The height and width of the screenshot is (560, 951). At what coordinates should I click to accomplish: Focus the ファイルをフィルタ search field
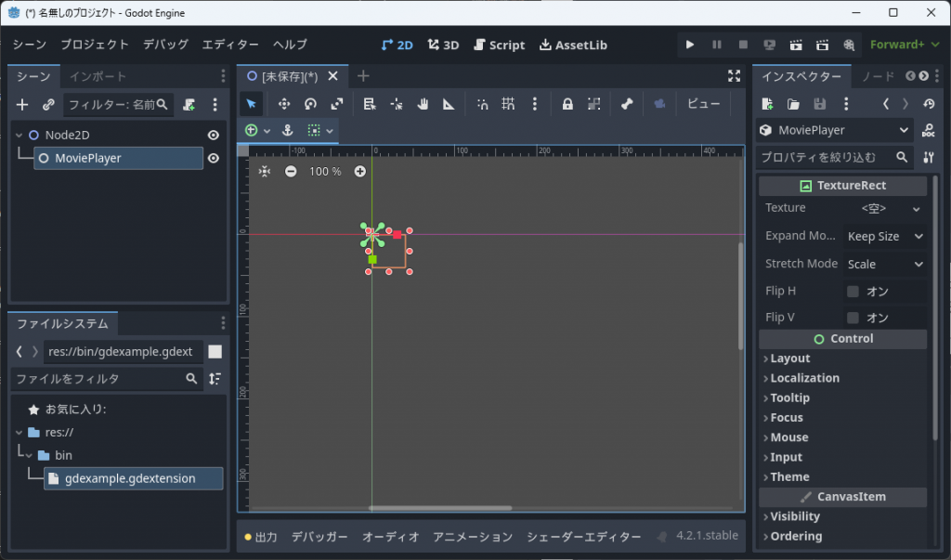[107, 379]
